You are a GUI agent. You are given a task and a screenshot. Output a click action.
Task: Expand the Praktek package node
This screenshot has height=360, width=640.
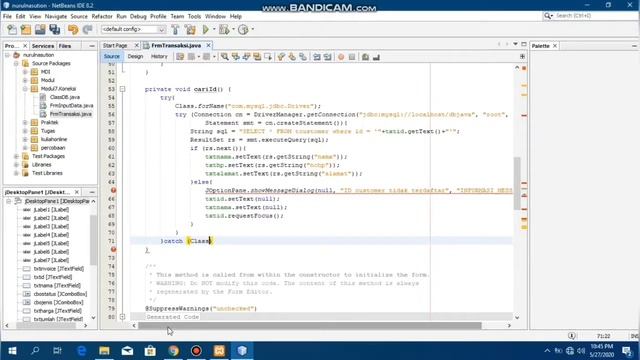[x=25, y=122]
